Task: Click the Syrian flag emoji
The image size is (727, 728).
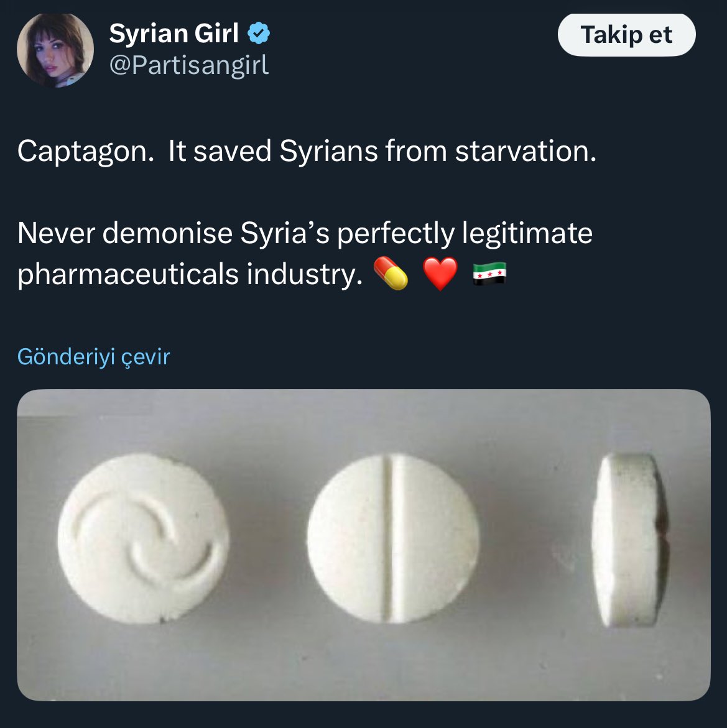Action: [x=489, y=274]
